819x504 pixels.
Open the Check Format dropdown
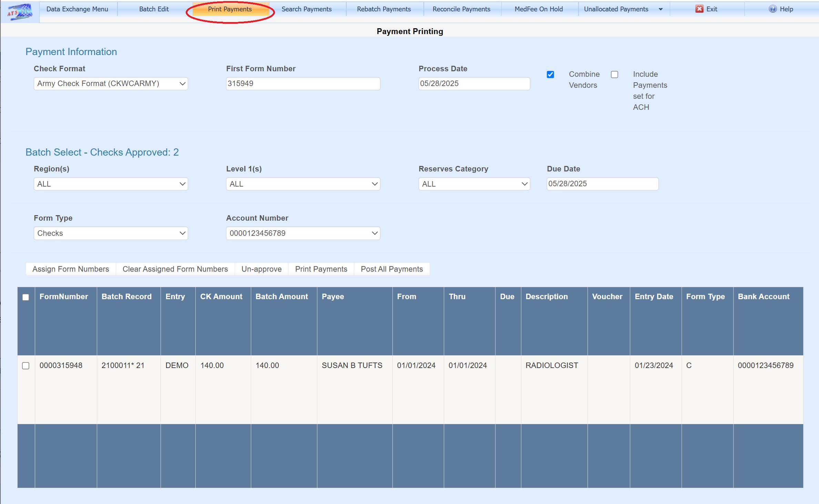coord(111,84)
